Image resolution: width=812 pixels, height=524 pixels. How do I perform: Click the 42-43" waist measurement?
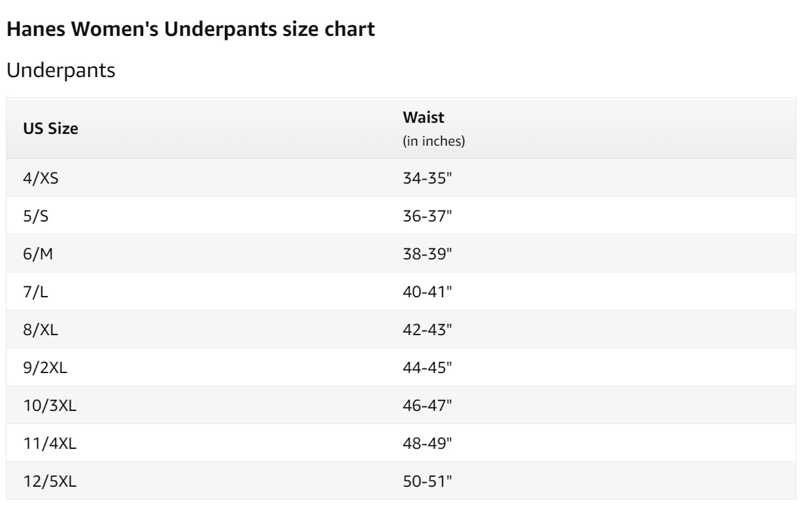pos(428,329)
